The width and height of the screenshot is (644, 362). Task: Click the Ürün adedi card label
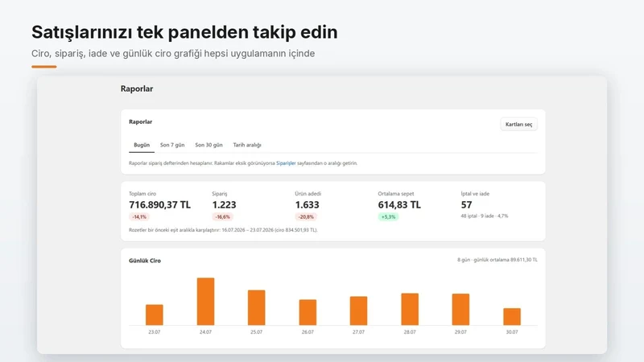(x=308, y=194)
